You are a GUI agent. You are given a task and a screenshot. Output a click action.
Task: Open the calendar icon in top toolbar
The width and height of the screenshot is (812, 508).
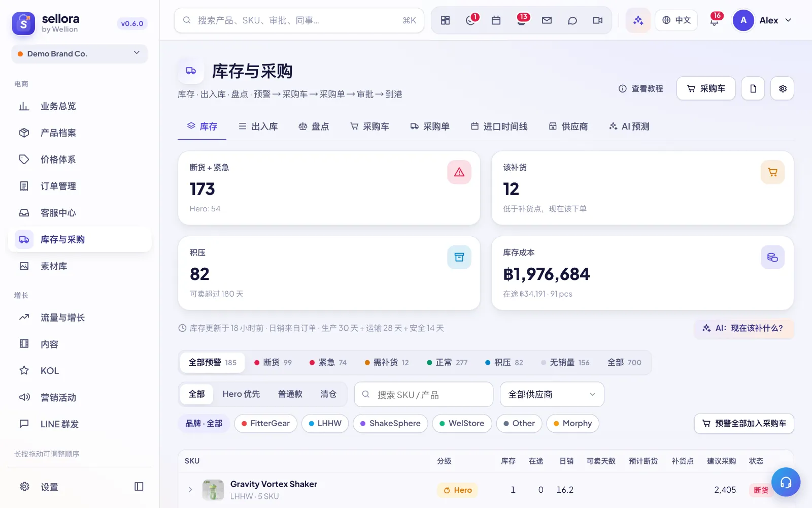tap(496, 20)
